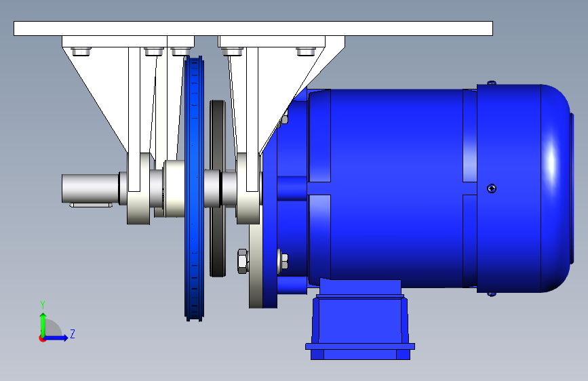The height and width of the screenshot is (381, 588).
Task: Select the shaft key under the shaft end
Action: (x=91, y=205)
